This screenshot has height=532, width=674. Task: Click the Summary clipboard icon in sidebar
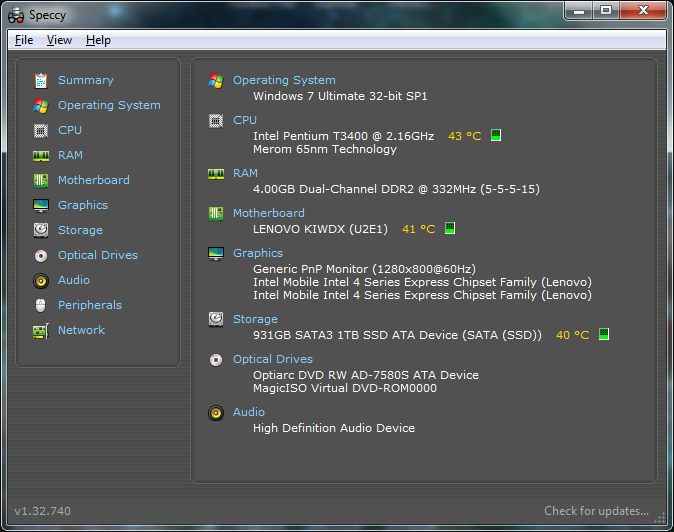[41, 81]
